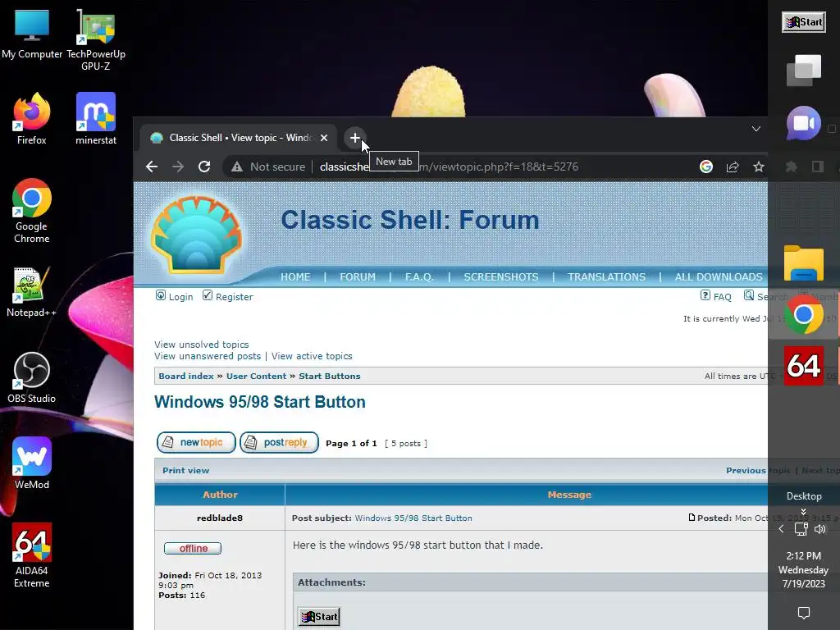Show hidden tray icons arrow
This screenshot has height=630, width=840.
tap(781, 529)
